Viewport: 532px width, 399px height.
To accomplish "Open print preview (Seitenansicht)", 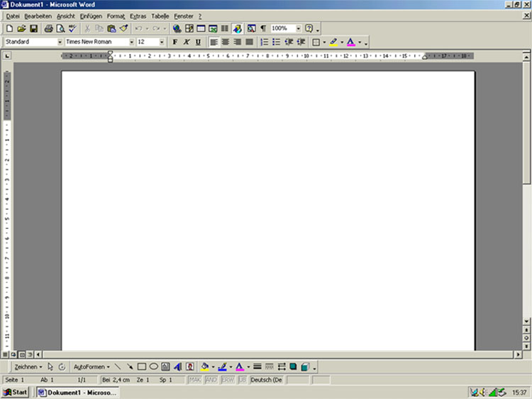I will [60, 28].
